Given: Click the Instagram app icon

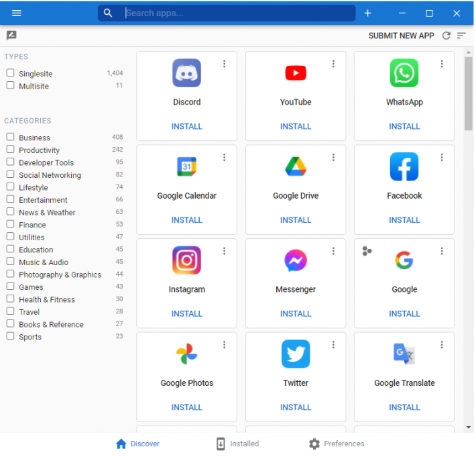Looking at the screenshot, I should 186,260.
